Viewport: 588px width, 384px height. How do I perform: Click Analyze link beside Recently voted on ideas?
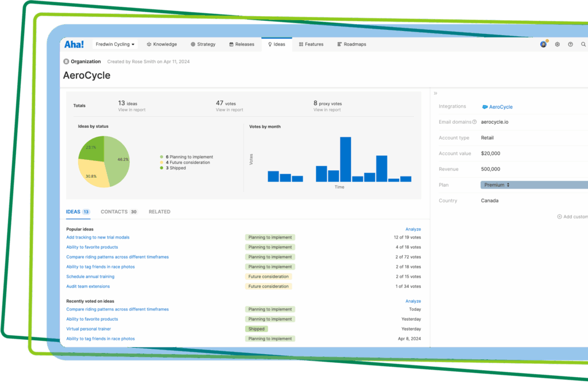413,301
